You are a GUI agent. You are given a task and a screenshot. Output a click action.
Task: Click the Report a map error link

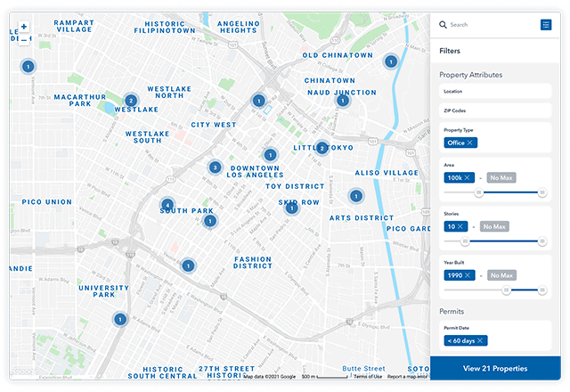click(407, 376)
